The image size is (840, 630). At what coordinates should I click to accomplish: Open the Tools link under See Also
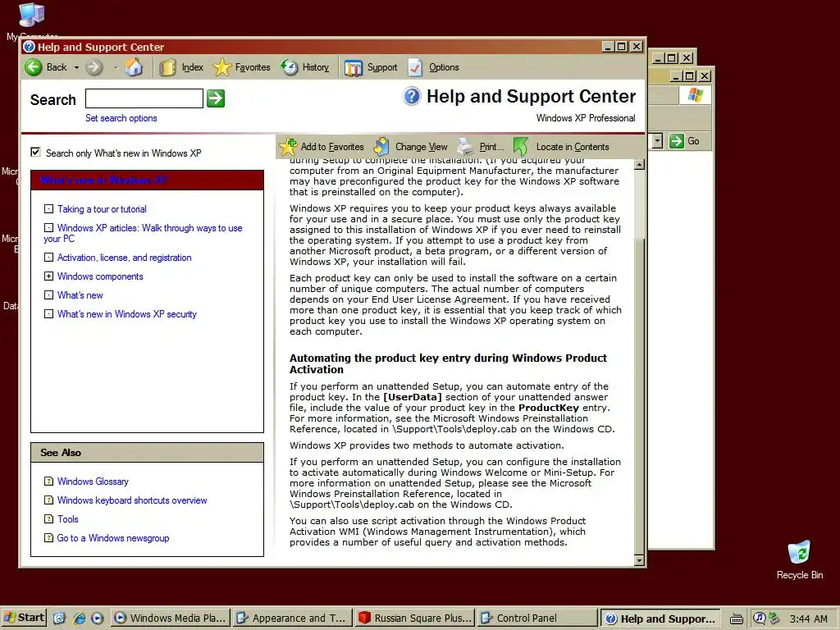point(67,519)
